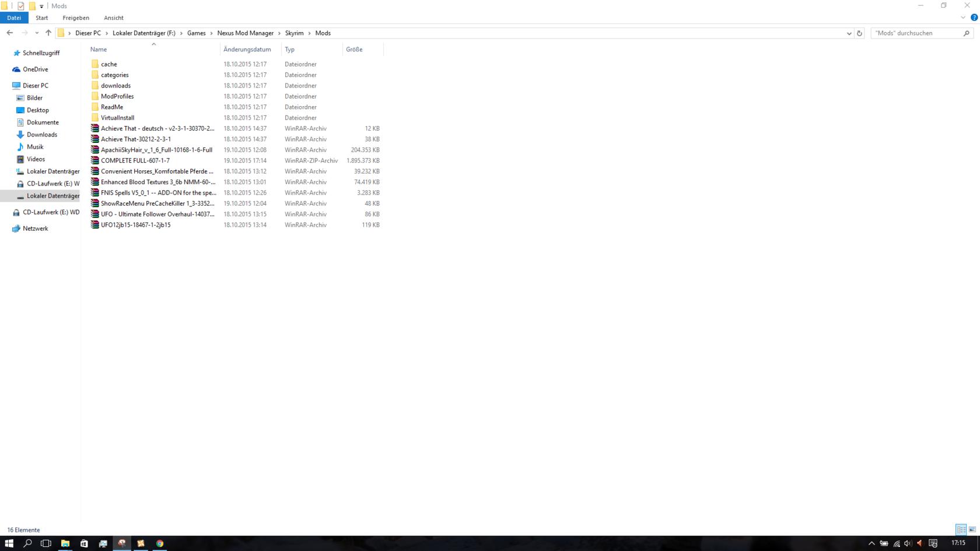Open the COMPLETE FULL-607-1-7 ZIP archive
This screenshot has height=551, width=980.
click(135, 160)
